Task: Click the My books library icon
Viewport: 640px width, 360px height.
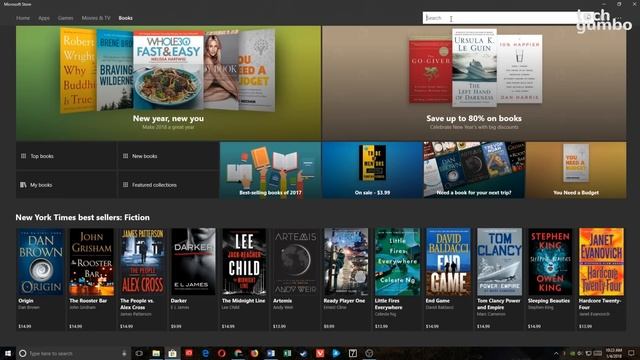Action: point(23,185)
